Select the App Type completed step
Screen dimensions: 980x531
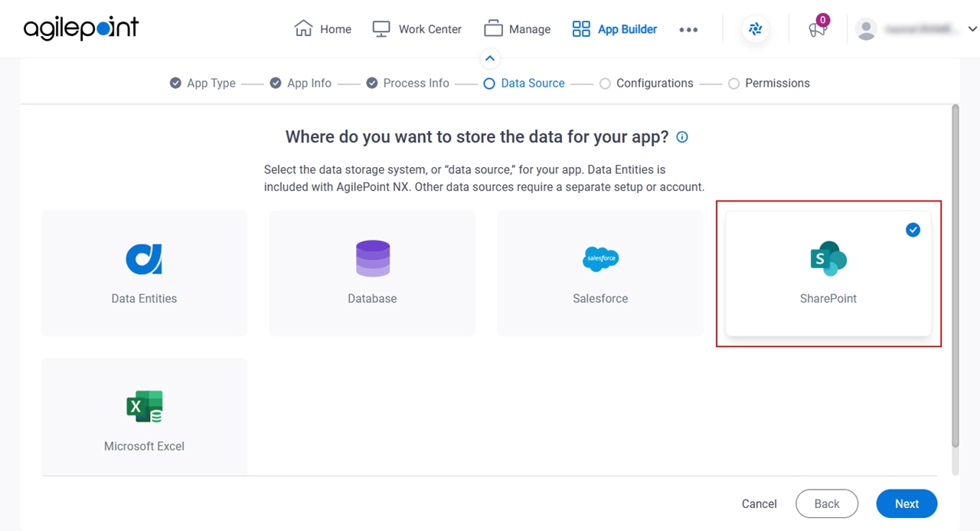[175, 83]
